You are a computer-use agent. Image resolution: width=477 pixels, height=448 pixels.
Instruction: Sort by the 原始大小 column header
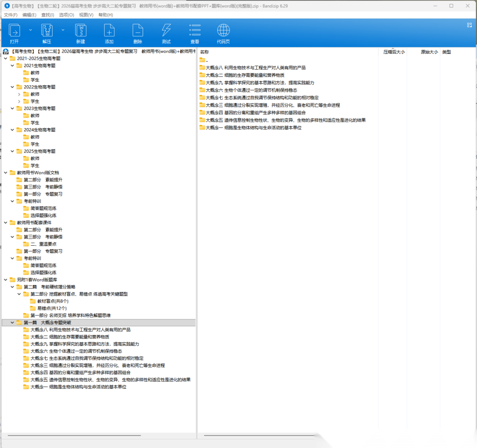(x=428, y=52)
